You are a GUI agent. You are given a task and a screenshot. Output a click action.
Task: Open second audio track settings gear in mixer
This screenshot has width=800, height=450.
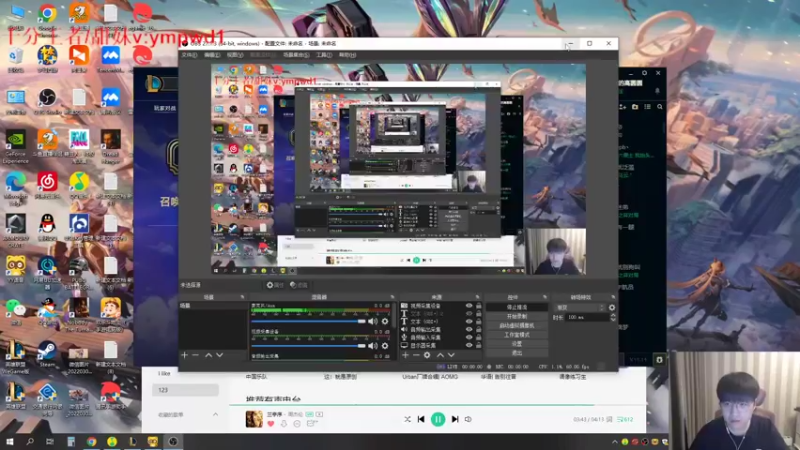click(385, 346)
